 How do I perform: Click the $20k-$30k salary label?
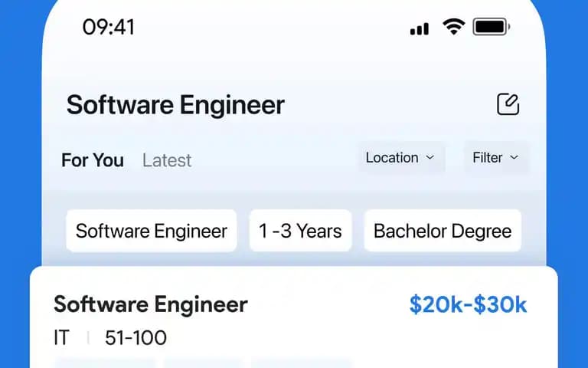[468, 304]
